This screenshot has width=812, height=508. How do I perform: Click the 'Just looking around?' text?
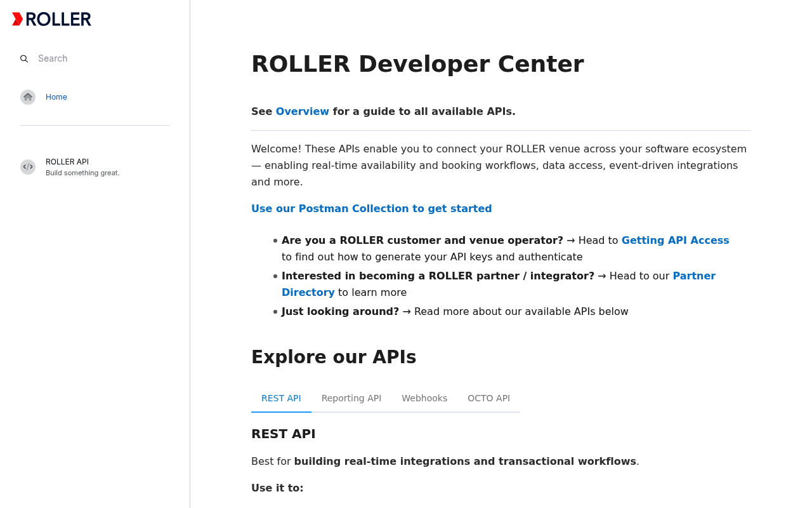point(340,311)
